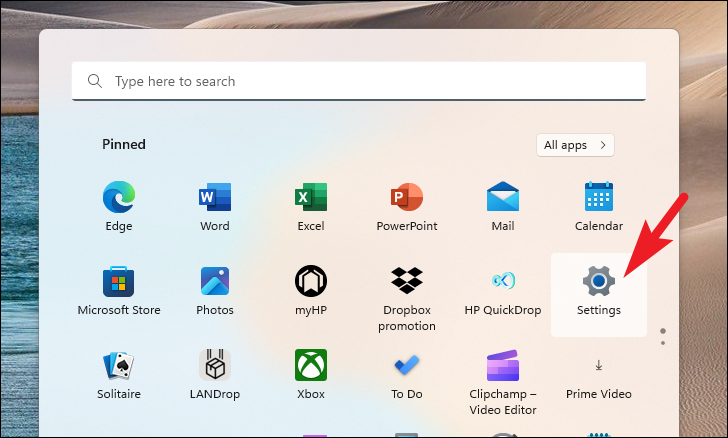The image size is (728, 438).
Task: Open the Calendar app
Action: pyautogui.click(x=598, y=206)
